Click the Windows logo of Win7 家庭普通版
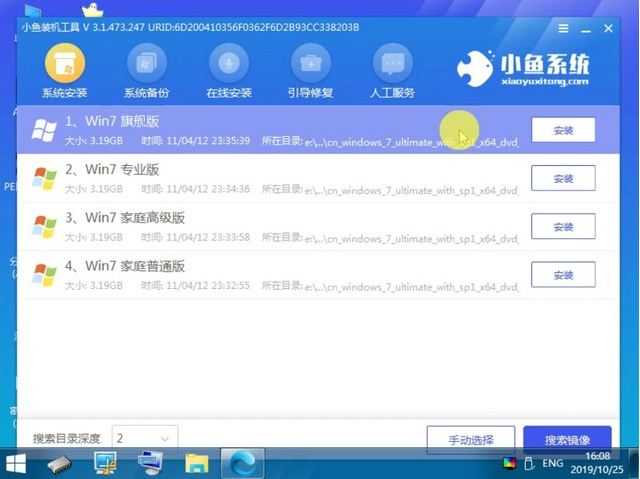640x479 pixels. click(x=44, y=275)
